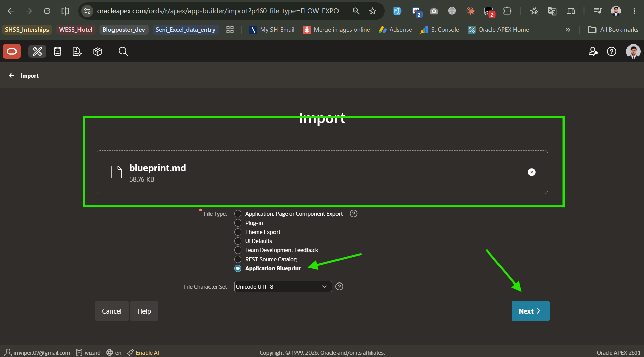
Task: Open the APEX account avatar menu
Action: (633, 51)
